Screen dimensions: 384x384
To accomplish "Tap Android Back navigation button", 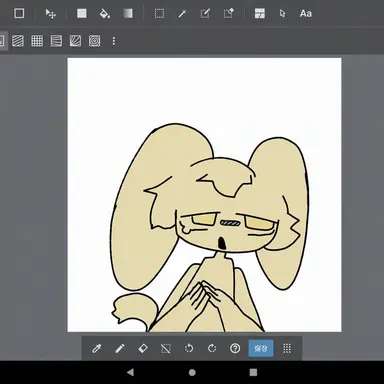I will tap(130, 372).
